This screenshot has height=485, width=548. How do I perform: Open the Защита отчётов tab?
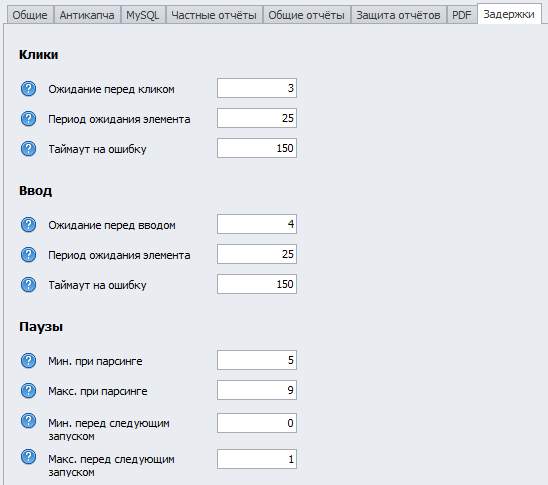[398, 15]
